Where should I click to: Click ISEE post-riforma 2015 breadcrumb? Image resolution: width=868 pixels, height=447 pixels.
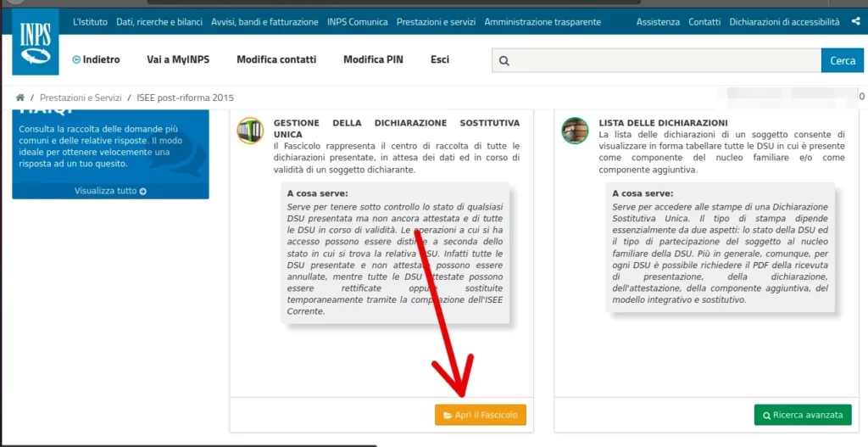tap(186, 98)
